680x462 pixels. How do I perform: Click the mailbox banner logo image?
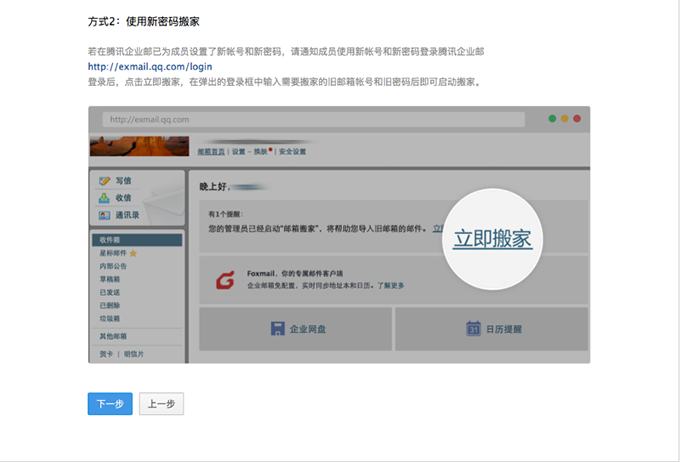(137, 147)
